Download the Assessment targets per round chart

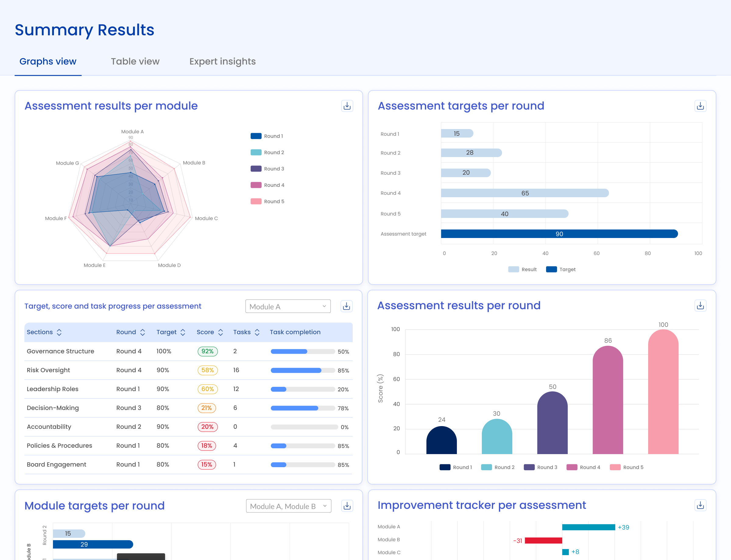pos(700,106)
